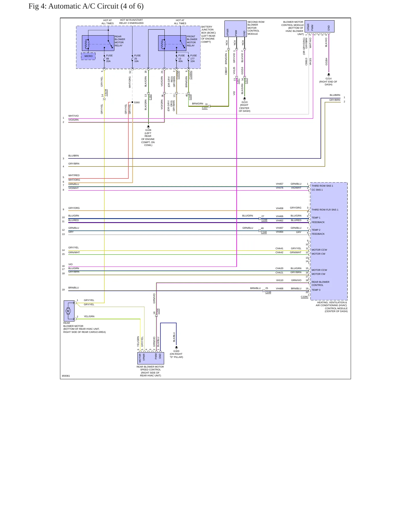
Task: Click the C3138 connector label
Action: (x=106, y=93)
